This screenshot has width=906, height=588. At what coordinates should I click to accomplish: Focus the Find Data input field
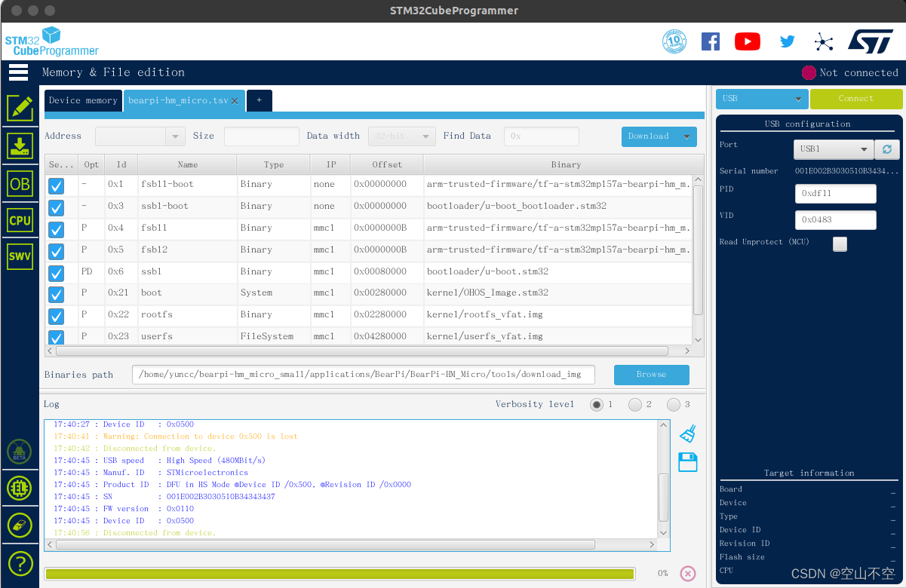pyautogui.click(x=542, y=136)
